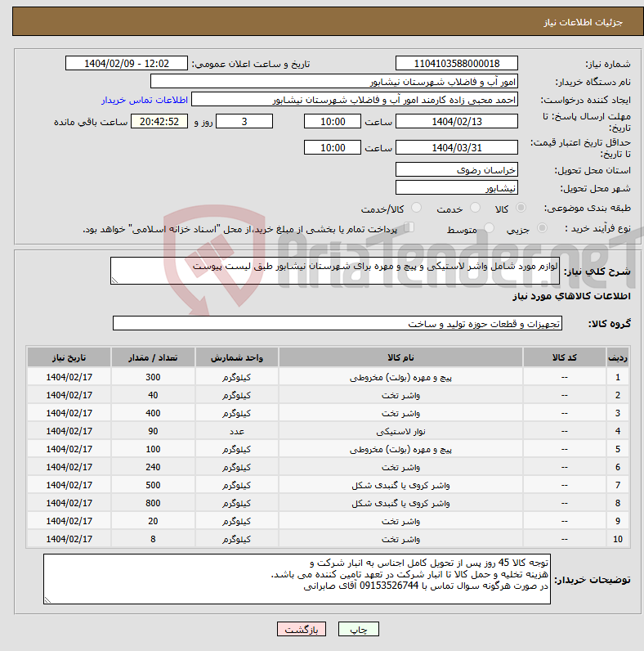Click row 8 item name واشر کروی
644x651 pixels.
point(400,503)
